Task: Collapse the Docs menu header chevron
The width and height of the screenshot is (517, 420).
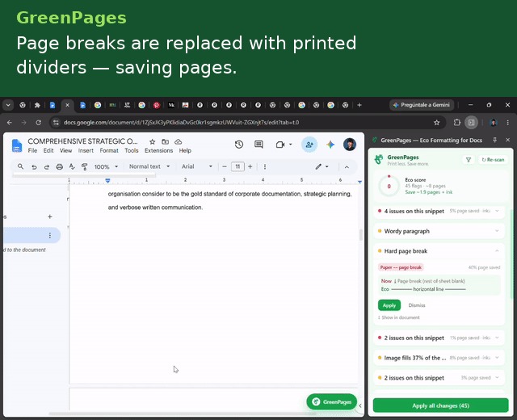Action: click(347, 167)
